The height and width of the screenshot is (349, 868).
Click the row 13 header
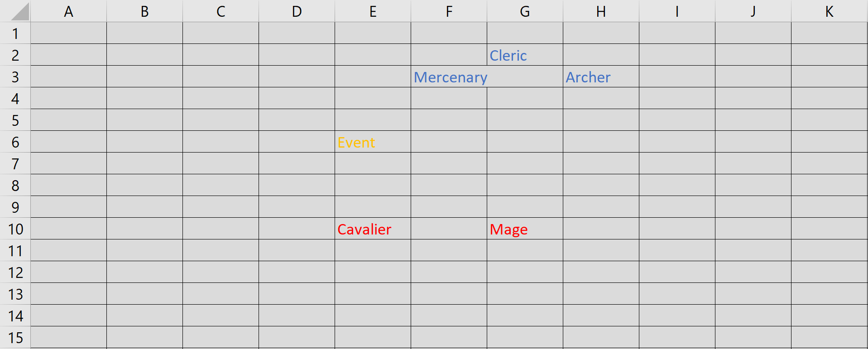(15, 294)
